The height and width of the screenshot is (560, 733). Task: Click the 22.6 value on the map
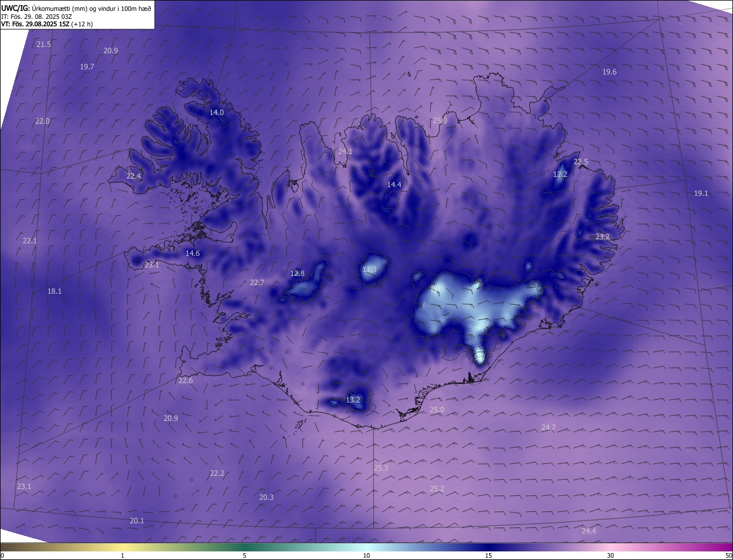(186, 381)
